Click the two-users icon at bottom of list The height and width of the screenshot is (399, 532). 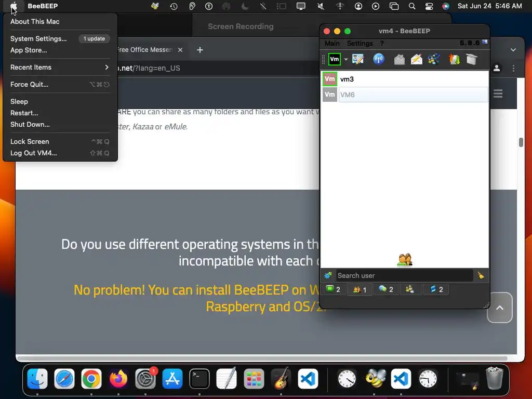point(404,260)
